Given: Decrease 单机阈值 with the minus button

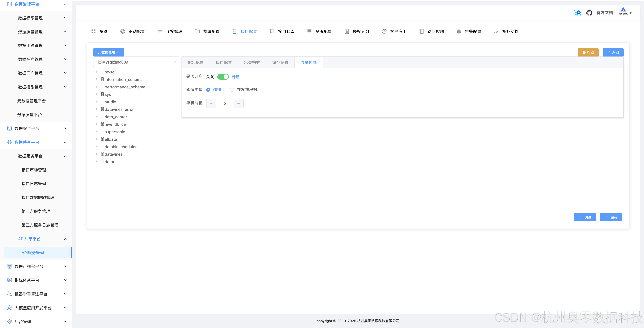Looking at the screenshot, I should pyautogui.click(x=211, y=103).
